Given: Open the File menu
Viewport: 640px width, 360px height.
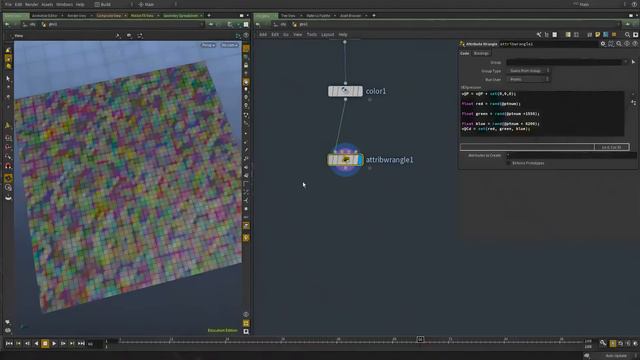Looking at the screenshot, I should [8, 4].
